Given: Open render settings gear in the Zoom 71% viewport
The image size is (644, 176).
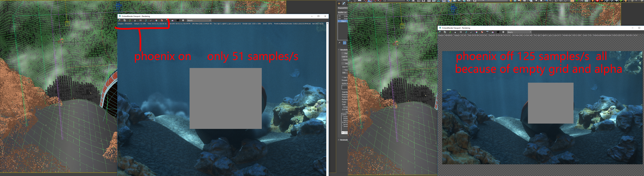Looking at the screenshot, I should click(503, 32).
